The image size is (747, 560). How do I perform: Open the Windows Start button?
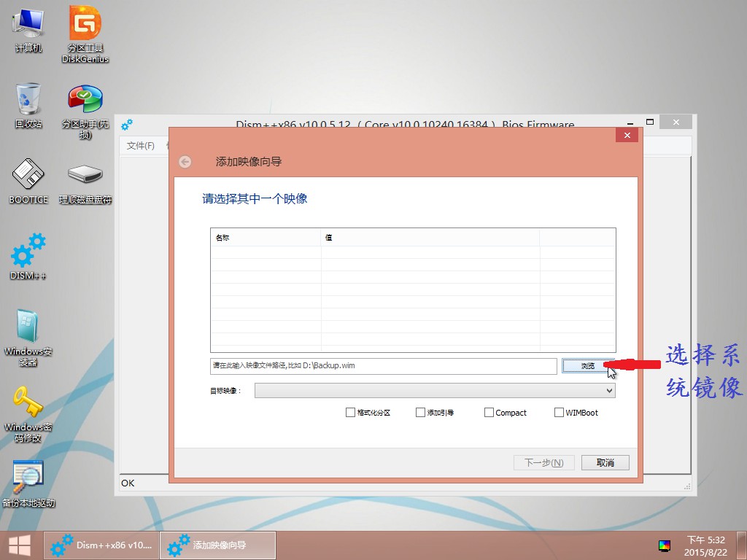pyautogui.click(x=20, y=545)
